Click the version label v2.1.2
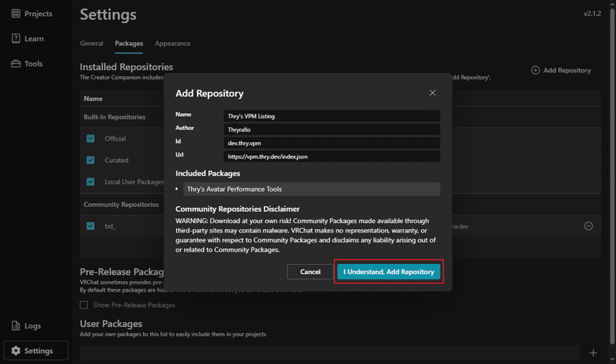Screen dimensions: 616x364 tap(592, 13)
